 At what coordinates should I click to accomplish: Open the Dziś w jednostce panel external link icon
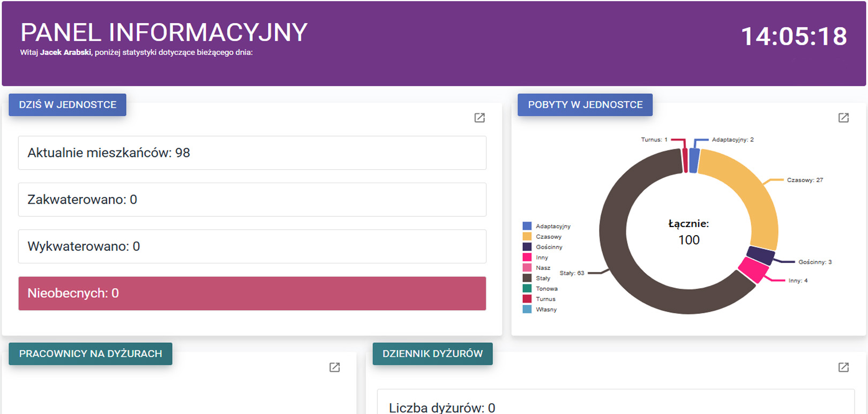pyautogui.click(x=480, y=118)
